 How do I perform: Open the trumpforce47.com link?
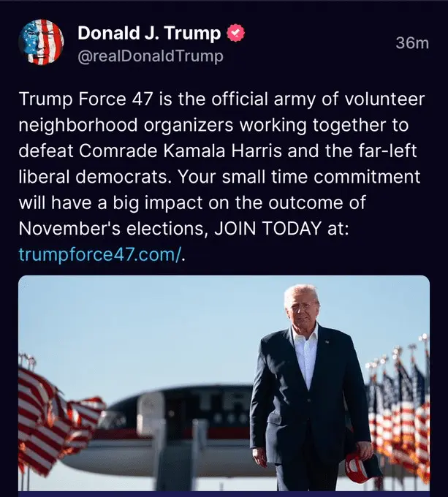tap(98, 254)
